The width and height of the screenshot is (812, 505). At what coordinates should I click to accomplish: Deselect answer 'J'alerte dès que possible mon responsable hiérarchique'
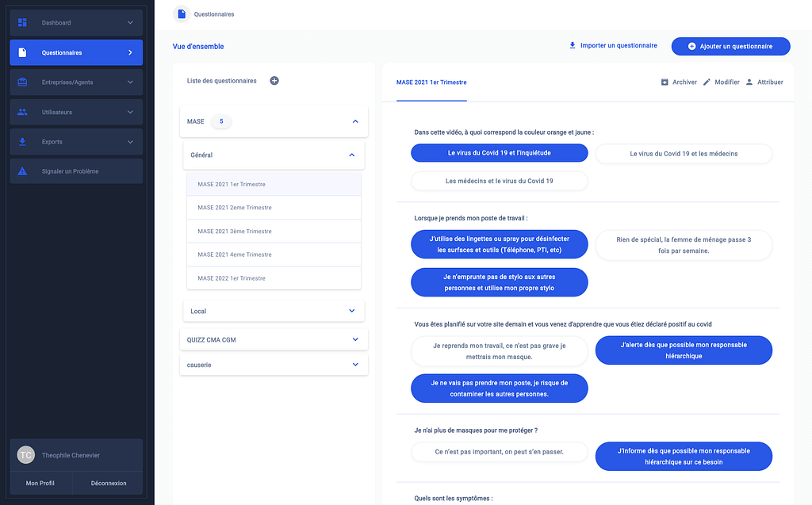684,350
